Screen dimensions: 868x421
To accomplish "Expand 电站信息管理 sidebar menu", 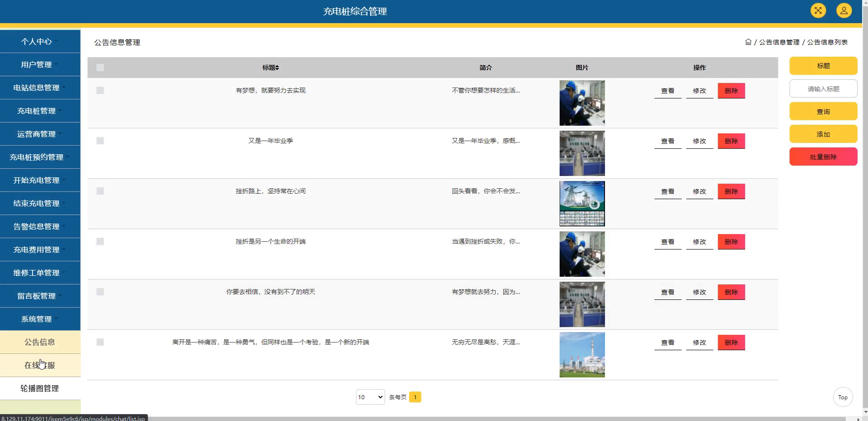I will pyautogui.click(x=40, y=88).
